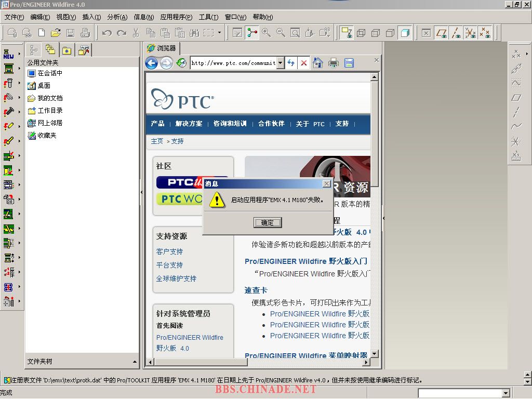The width and height of the screenshot is (532, 399).
Task: Open the 全球维护支持 link
Action: 176,278
